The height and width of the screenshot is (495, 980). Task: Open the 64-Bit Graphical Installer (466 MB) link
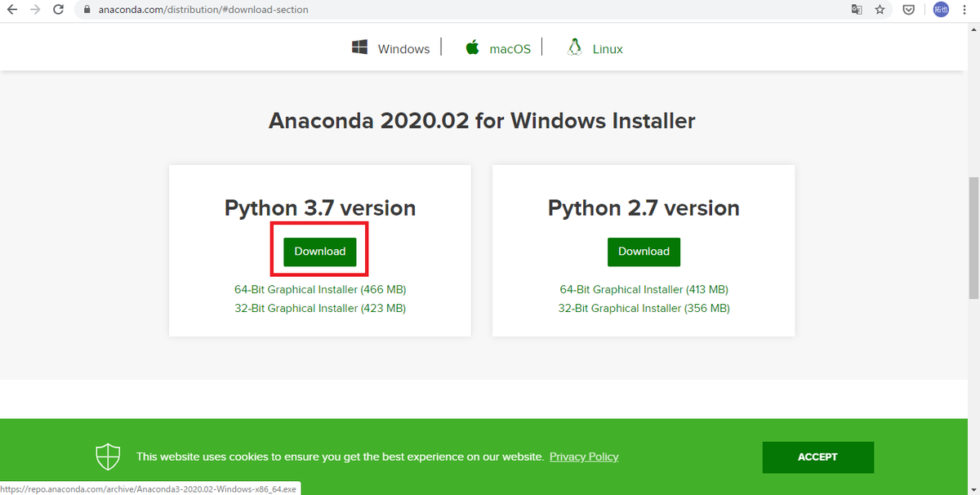[x=320, y=289]
